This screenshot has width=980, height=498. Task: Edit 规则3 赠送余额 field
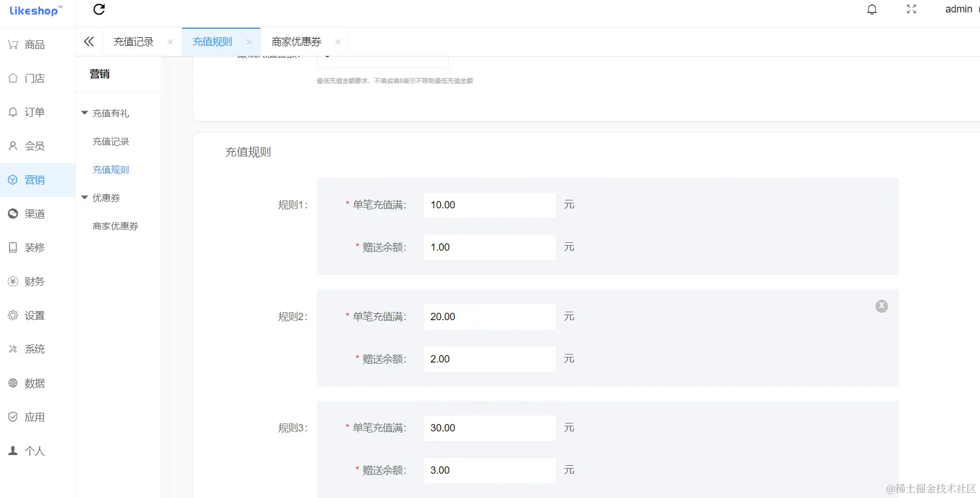tap(490, 470)
